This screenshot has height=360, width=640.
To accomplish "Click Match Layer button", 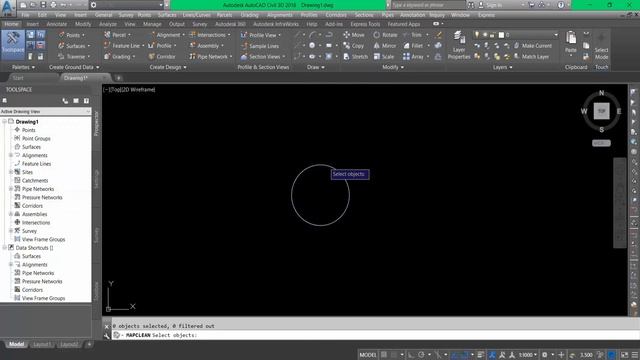I will 531,57.
